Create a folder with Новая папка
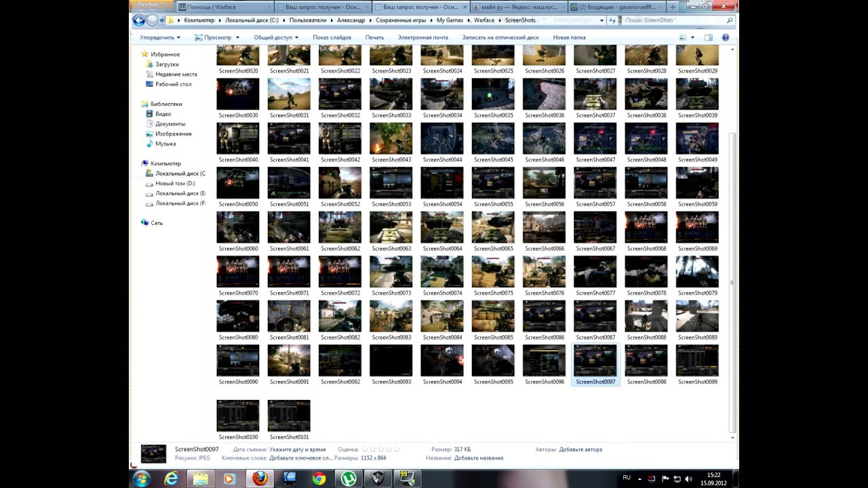Screen dimensions: 868x488 (569, 37)
